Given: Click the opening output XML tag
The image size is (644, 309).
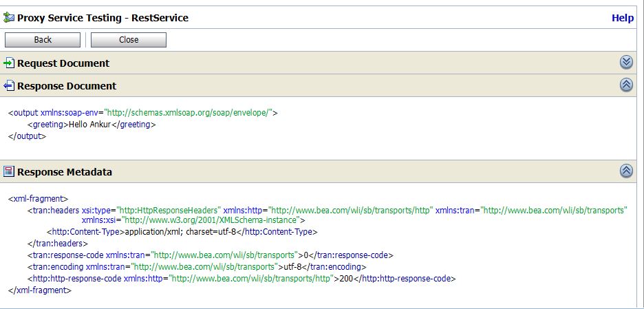Looking at the screenshot, I should 24,112.
